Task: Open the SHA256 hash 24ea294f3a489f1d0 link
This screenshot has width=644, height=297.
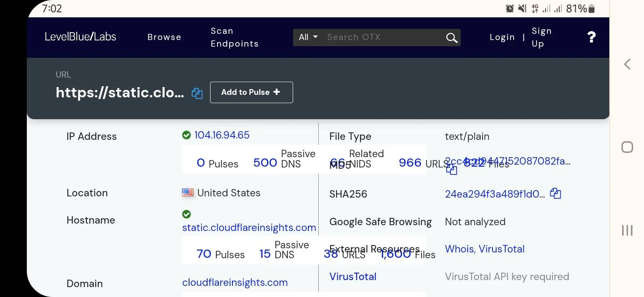Action: (495, 194)
